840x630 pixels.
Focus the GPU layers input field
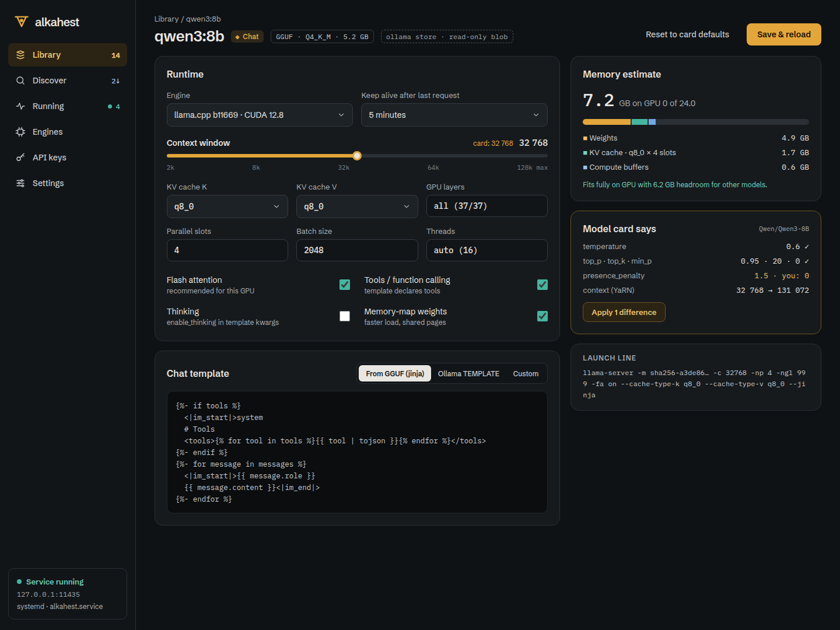487,206
